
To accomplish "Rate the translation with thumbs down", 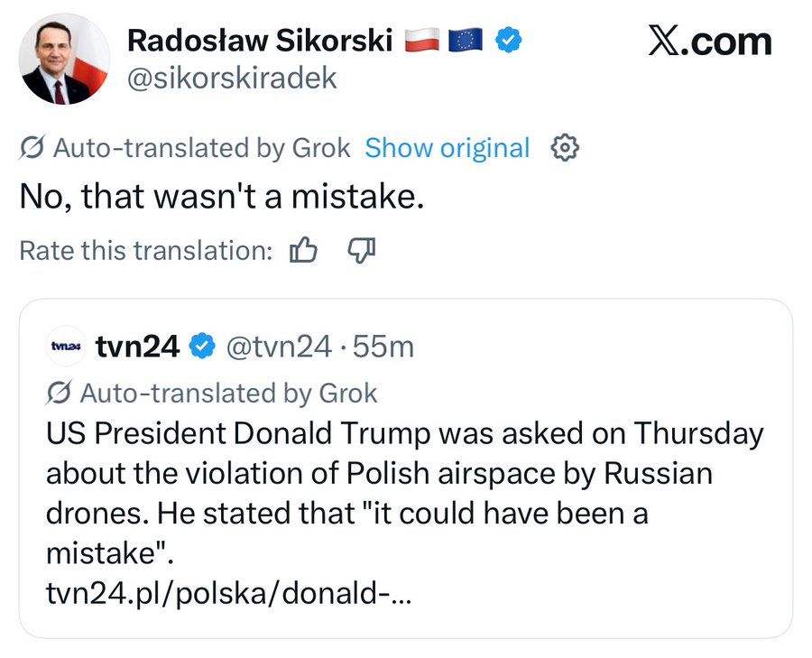I will tap(361, 250).
